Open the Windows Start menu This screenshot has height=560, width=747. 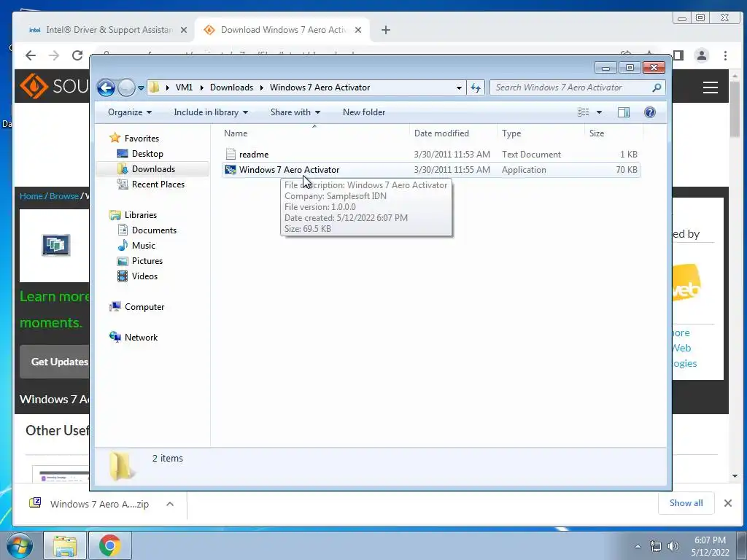click(x=20, y=545)
